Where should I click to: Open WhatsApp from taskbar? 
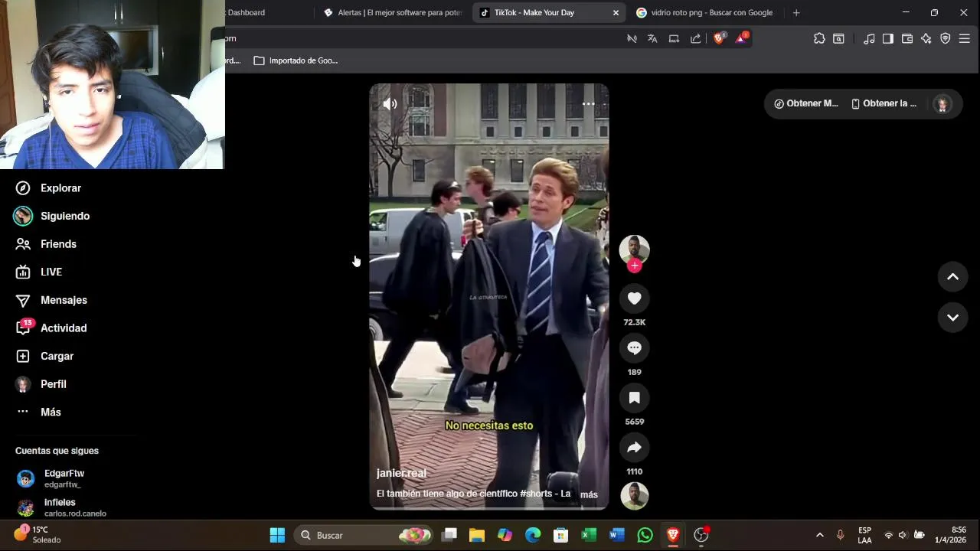(645, 535)
